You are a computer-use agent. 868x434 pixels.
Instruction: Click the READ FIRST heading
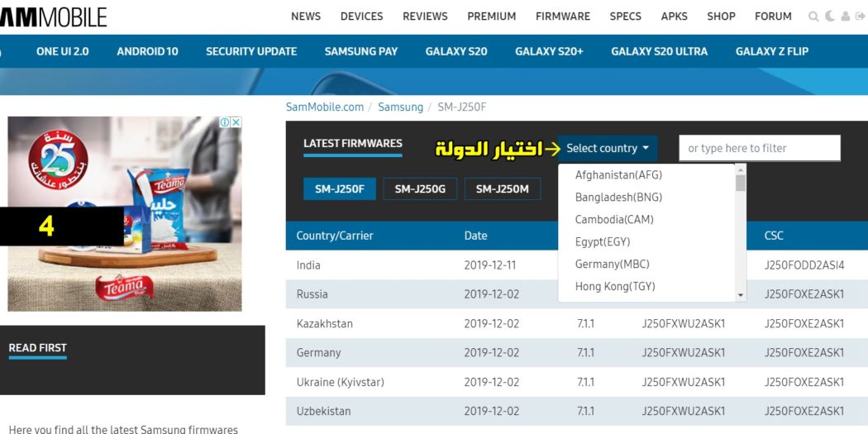38,348
